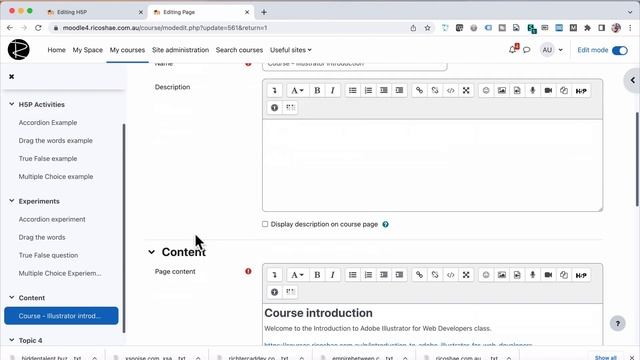Click the site logo
The image size is (640, 360).
click(x=18, y=50)
